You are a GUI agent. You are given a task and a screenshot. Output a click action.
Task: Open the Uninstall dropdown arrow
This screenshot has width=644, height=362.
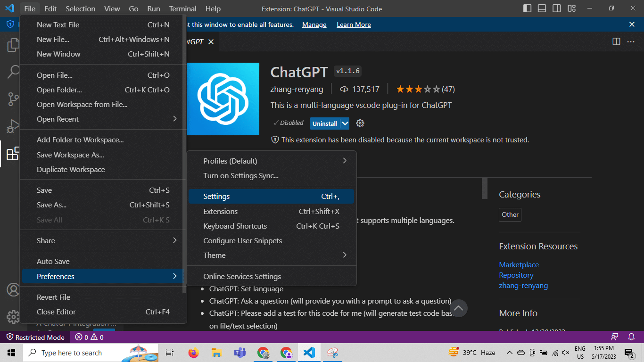click(x=345, y=123)
